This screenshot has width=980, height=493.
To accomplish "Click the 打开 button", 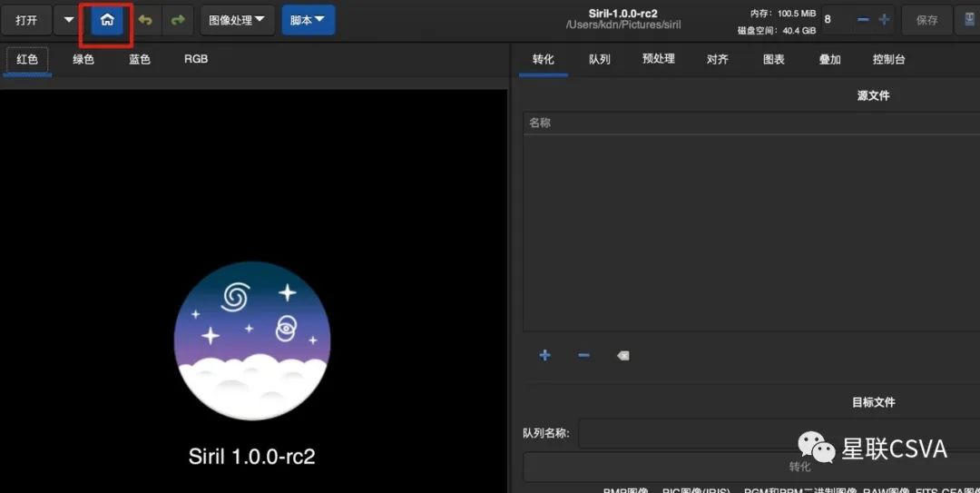I will [x=26, y=20].
